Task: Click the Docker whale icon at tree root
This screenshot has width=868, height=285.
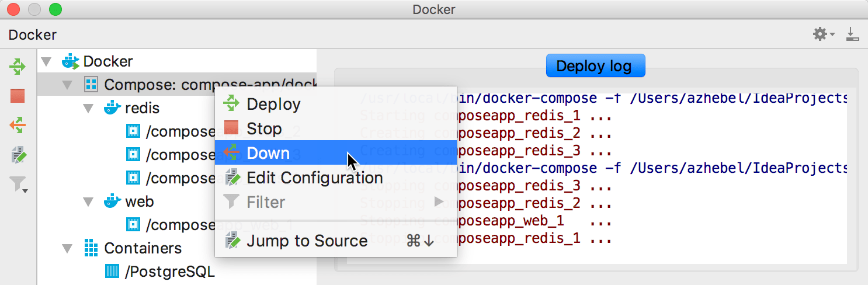Action: (71, 61)
